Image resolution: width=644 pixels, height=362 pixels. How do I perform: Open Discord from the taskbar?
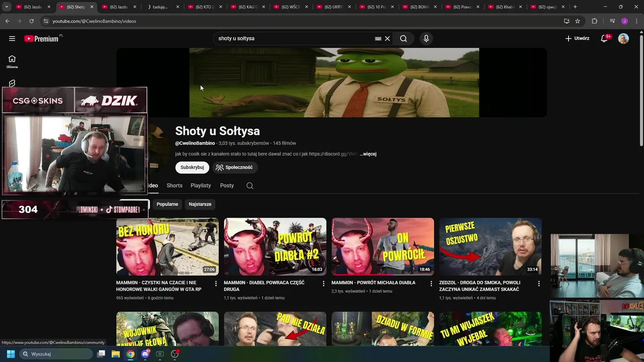pyautogui.click(x=145, y=354)
